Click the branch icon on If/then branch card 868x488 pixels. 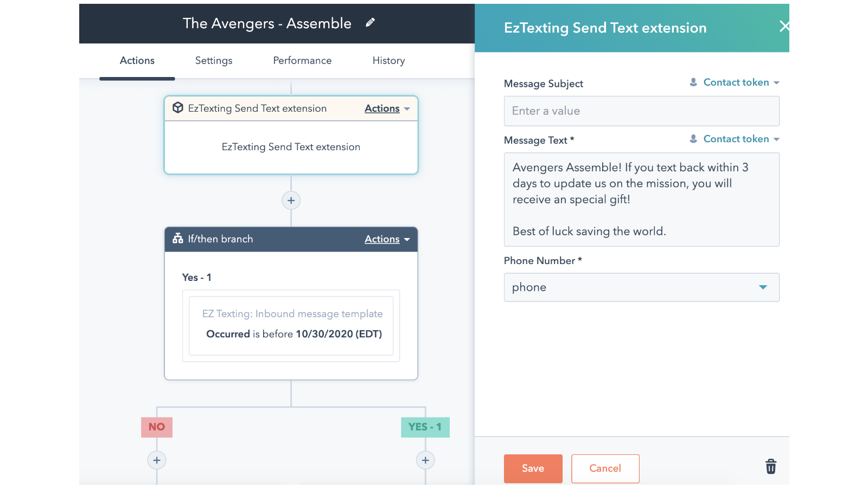pyautogui.click(x=177, y=239)
